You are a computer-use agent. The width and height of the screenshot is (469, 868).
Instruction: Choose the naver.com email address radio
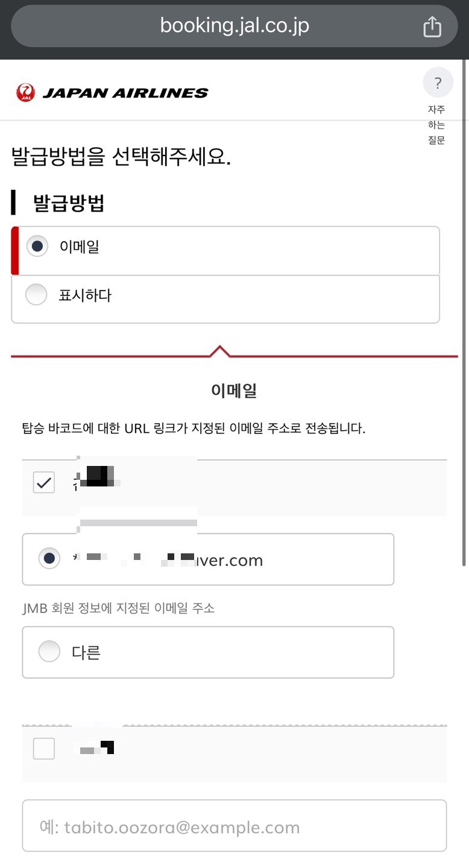pyautogui.click(x=49, y=559)
